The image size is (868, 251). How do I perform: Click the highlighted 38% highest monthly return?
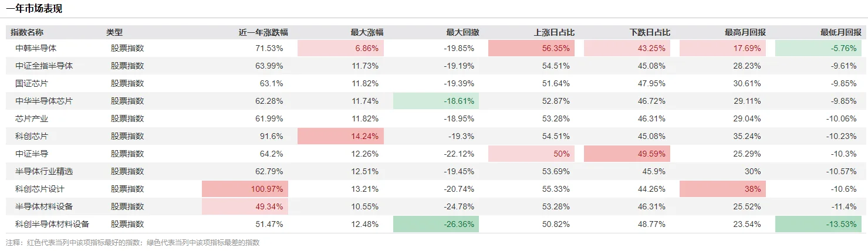click(x=722, y=189)
